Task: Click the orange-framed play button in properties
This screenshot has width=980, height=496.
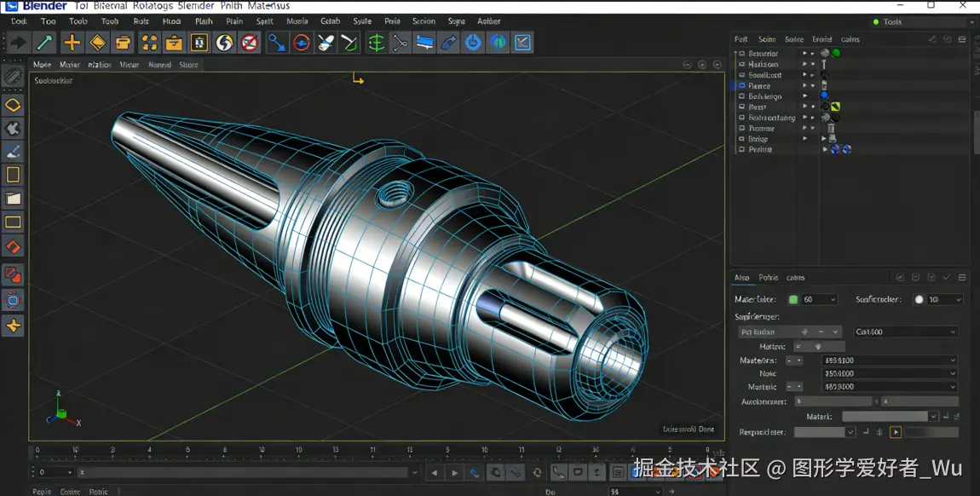Action: pos(896,432)
